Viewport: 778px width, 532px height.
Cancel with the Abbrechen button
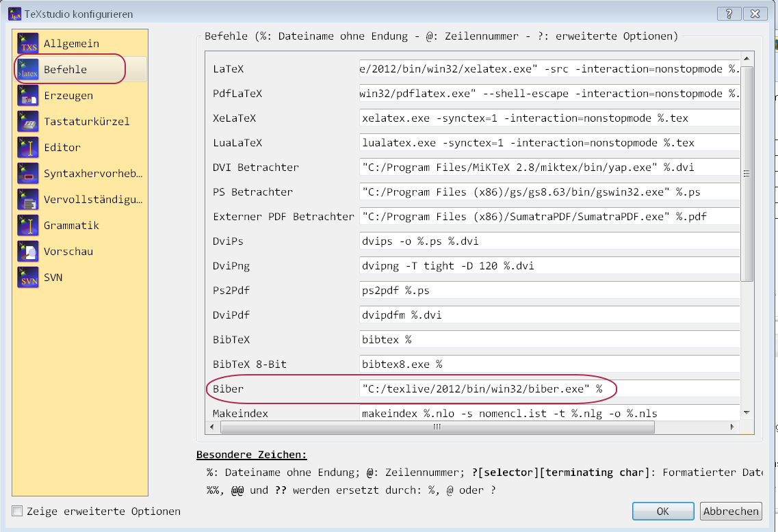pyautogui.click(x=731, y=511)
